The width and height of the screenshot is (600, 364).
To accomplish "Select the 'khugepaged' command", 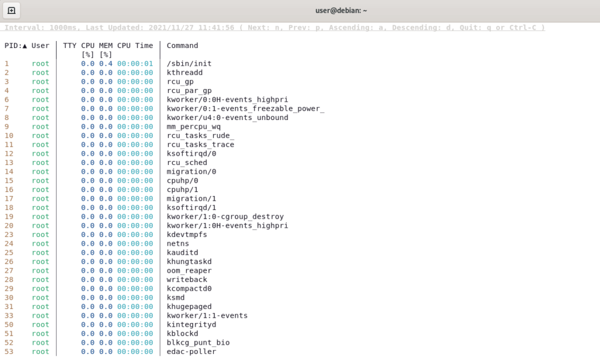I will tap(189, 307).
